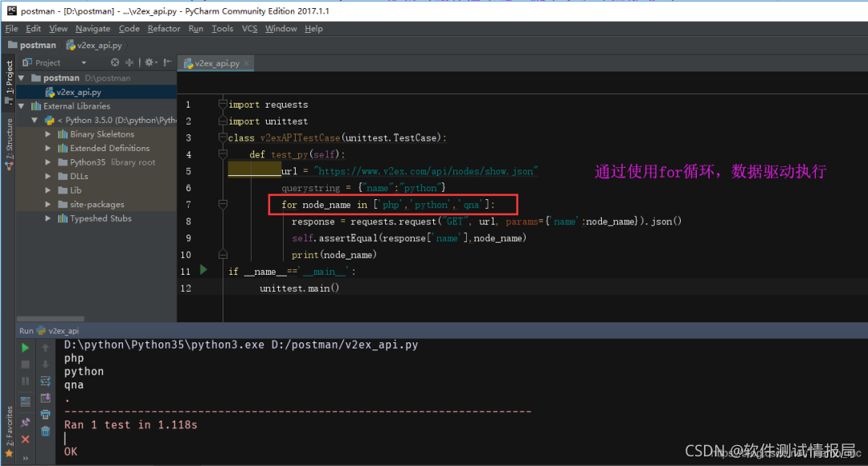Click the print icon in Run panel
Screen dimensions: 868x466
46,415
